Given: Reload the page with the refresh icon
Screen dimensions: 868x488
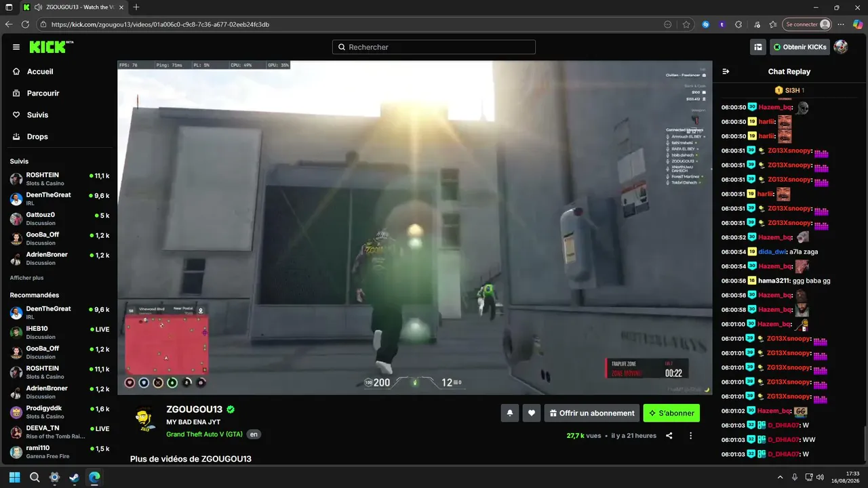Looking at the screenshot, I should tap(26, 24).
